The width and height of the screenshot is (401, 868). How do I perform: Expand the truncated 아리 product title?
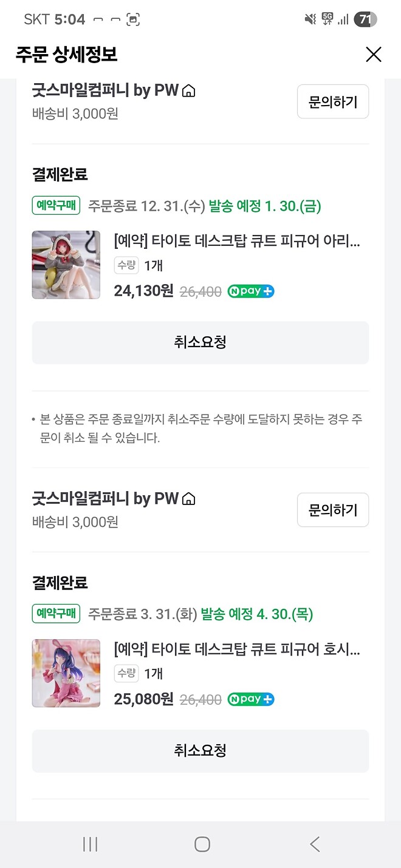[237, 242]
